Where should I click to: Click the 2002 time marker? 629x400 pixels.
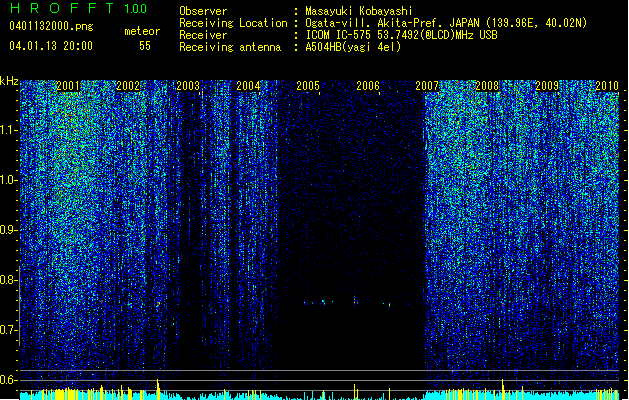(128, 85)
